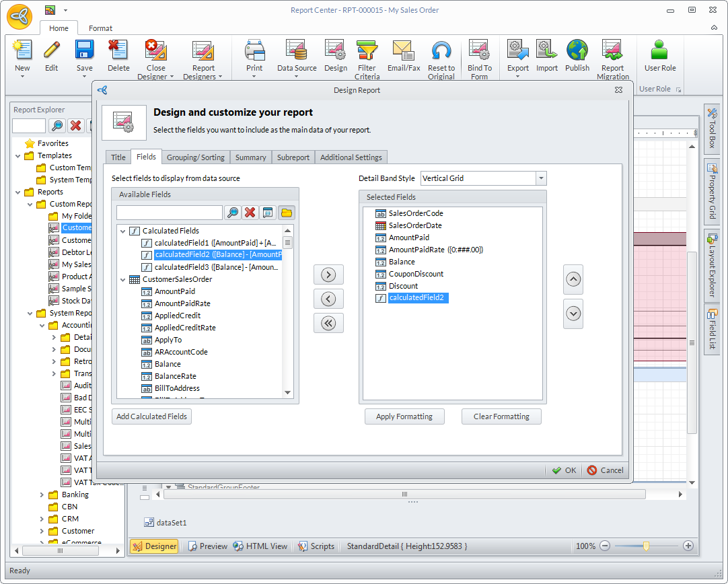728x584 pixels.
Task: Search available fields with magnifier icon
Action: click(x=232, y=213)
